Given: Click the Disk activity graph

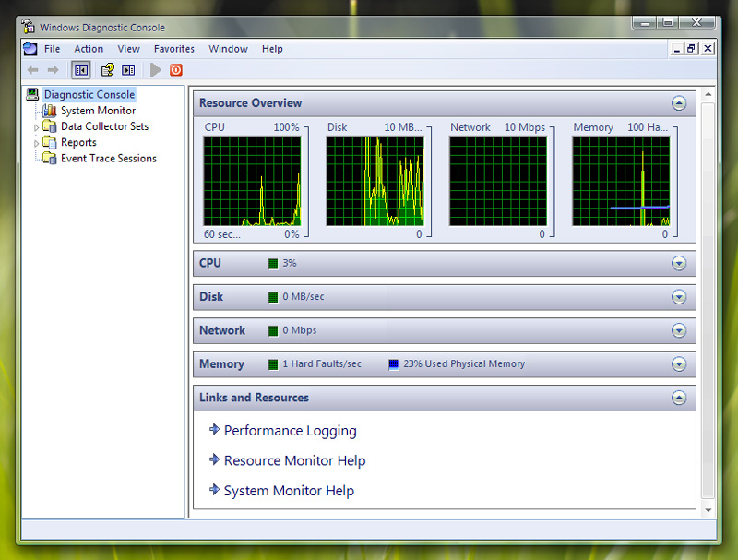Looking at the screenshot, I should (x=375, y=181).
